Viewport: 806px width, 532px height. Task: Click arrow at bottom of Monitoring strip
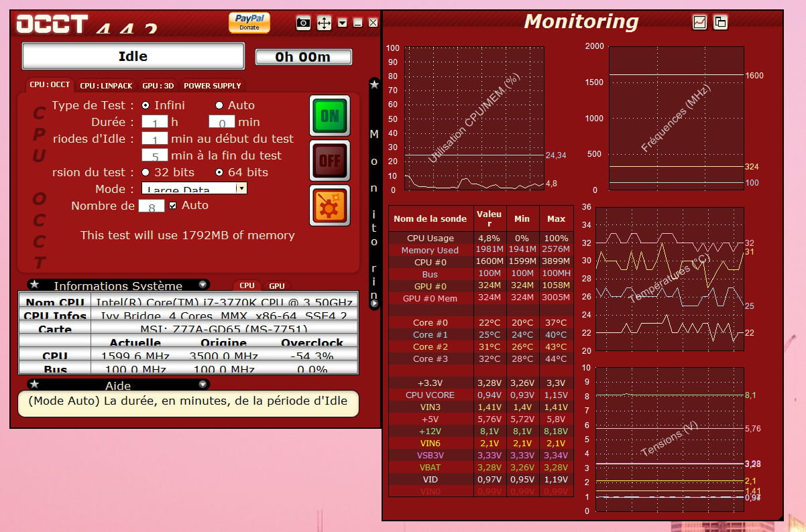pyautogui.click(x=375, y=304)
